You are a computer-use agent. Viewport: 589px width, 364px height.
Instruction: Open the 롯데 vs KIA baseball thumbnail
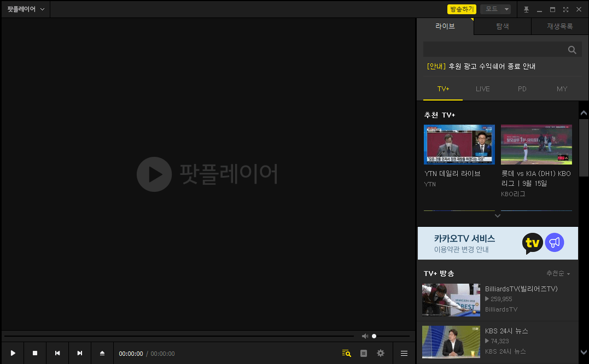(536, 144)
